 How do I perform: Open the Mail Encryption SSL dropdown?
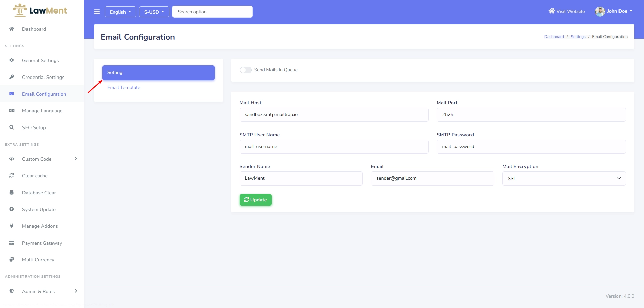pyautogui.click(x=564, y=178)
